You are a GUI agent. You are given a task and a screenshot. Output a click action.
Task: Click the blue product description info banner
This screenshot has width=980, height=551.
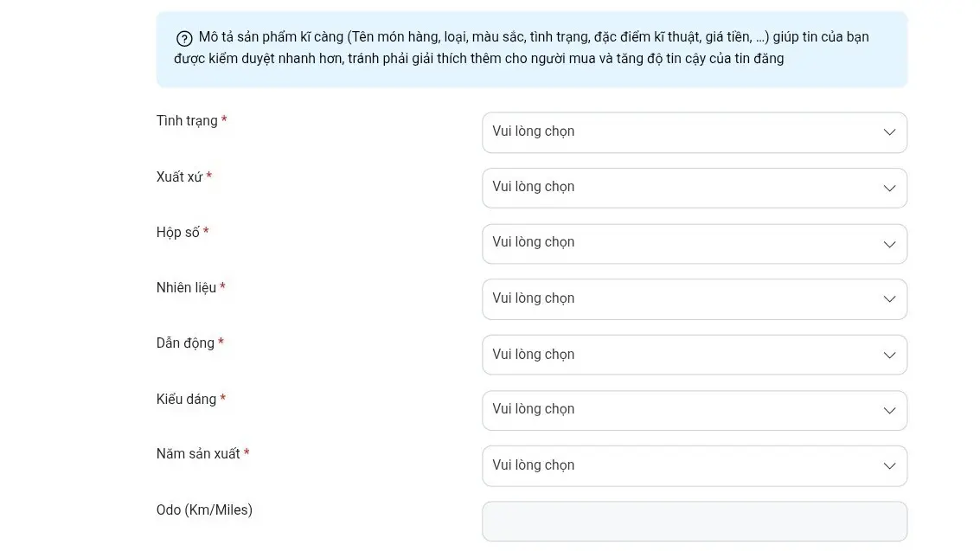point(531,48)
